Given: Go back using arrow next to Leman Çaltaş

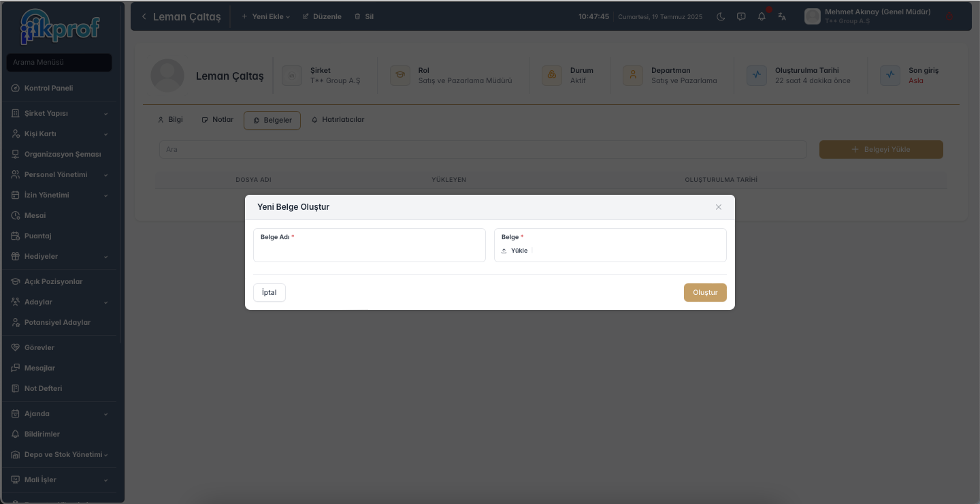Looking at the screenshot, I should [144, 16].
